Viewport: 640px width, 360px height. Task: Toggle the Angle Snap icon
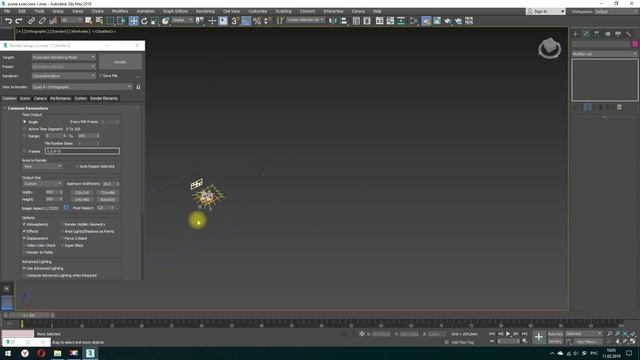click(246, 21)
